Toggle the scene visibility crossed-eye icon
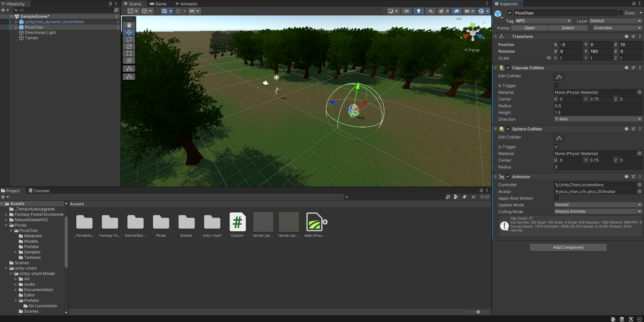Image resolution: width=644 pixels, height=322 pixels. coord(456,11)
